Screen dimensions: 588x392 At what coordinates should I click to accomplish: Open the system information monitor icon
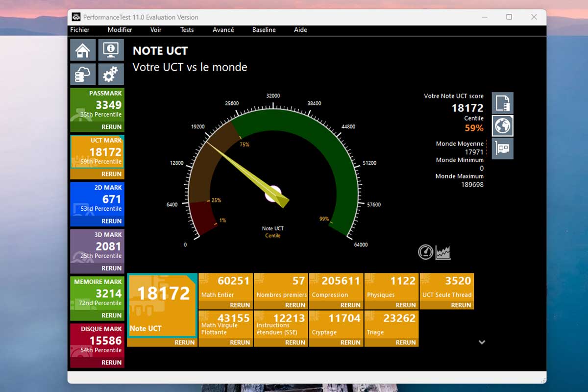[111, 50]
